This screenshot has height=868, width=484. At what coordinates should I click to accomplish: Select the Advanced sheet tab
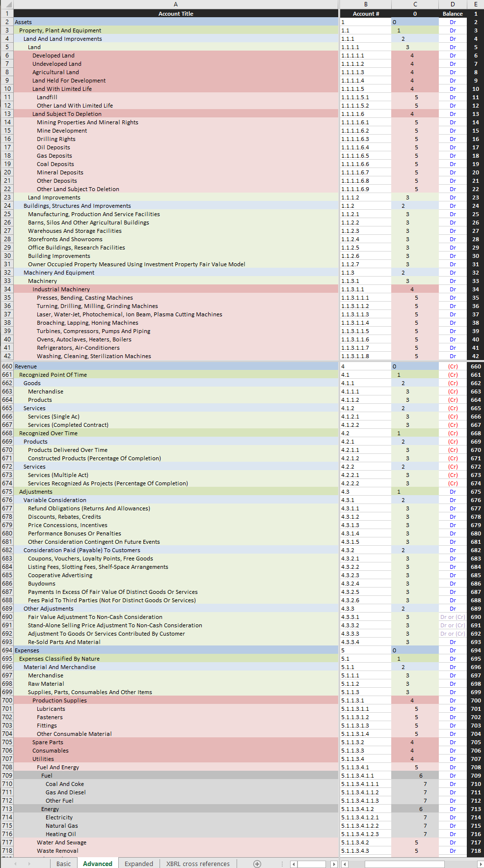pos(97,864)
